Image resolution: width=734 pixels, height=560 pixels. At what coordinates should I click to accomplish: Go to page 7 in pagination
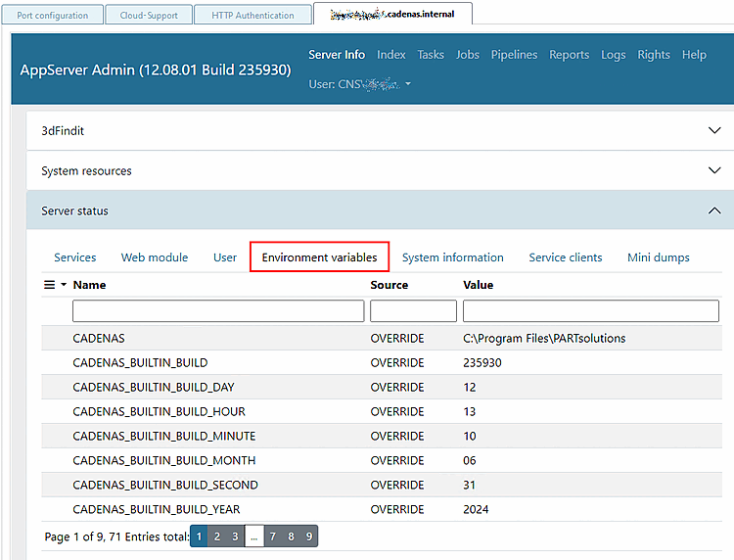click(273, 537)
